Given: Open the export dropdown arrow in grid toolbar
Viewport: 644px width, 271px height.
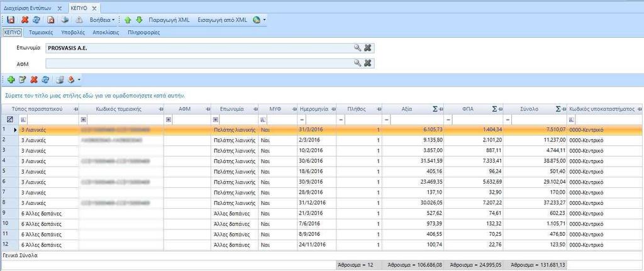Looking at the screenshot, I should [79, 80].
